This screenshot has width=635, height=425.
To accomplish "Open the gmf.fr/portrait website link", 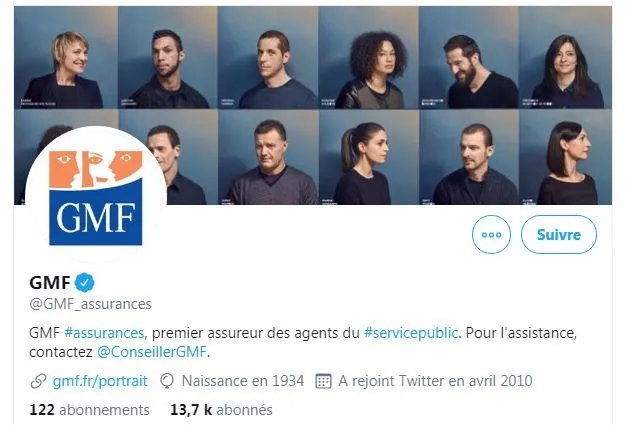I will click(x=99, y=381).
